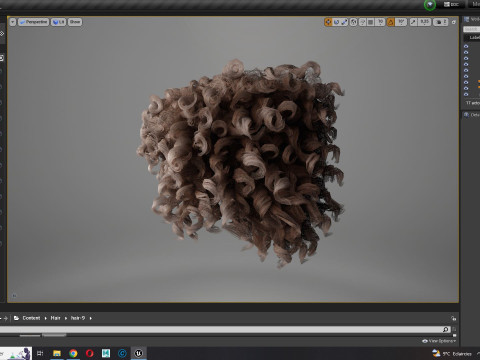Open Windows Task View
480x360 pixels.
[40, 353]
